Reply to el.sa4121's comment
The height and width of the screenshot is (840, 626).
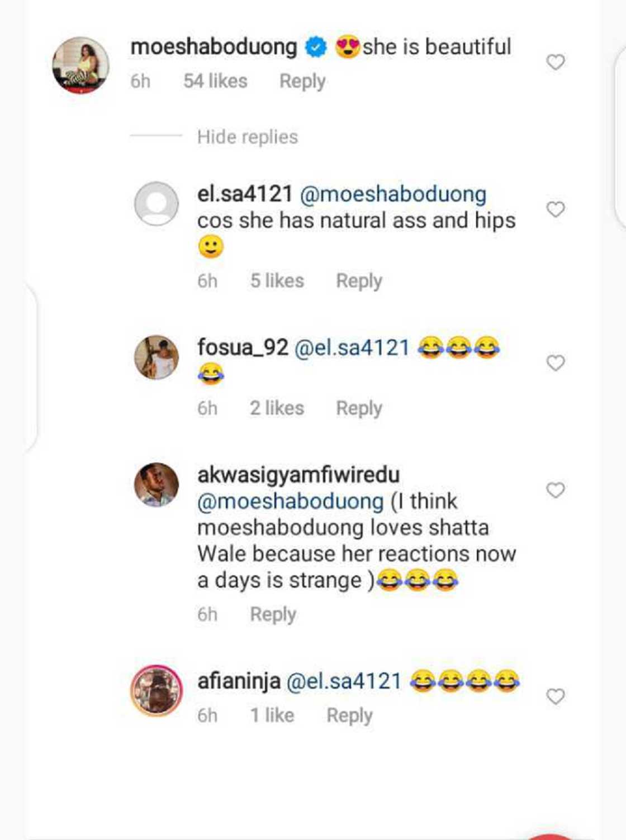coord(359,280)
